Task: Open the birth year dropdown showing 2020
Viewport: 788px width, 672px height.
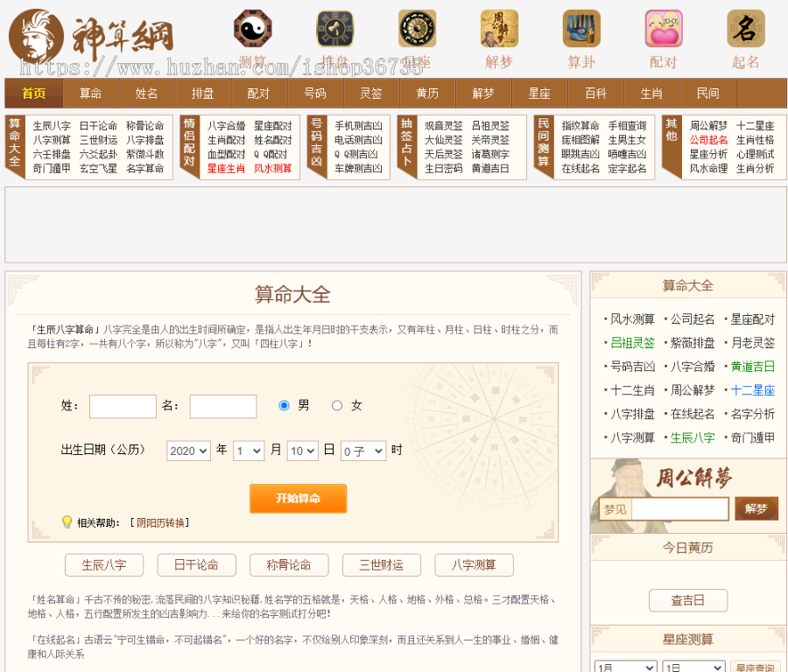Action: coord(188,451)
